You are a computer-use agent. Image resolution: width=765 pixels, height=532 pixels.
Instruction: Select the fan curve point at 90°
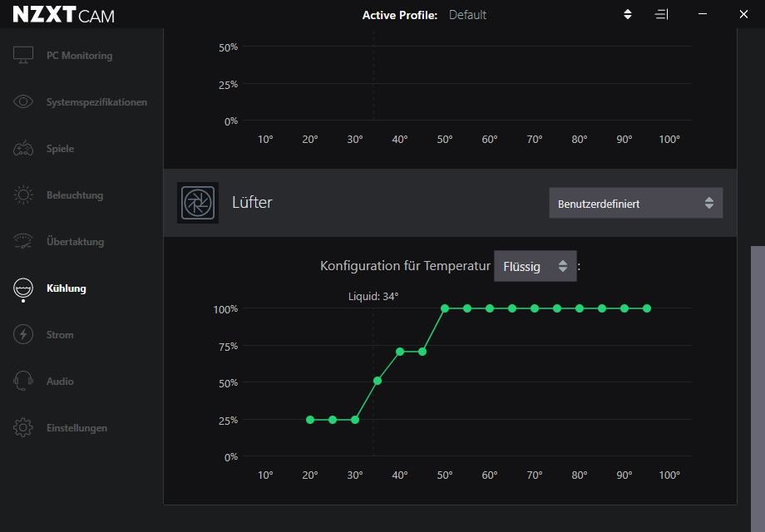(x=624, y=308)
